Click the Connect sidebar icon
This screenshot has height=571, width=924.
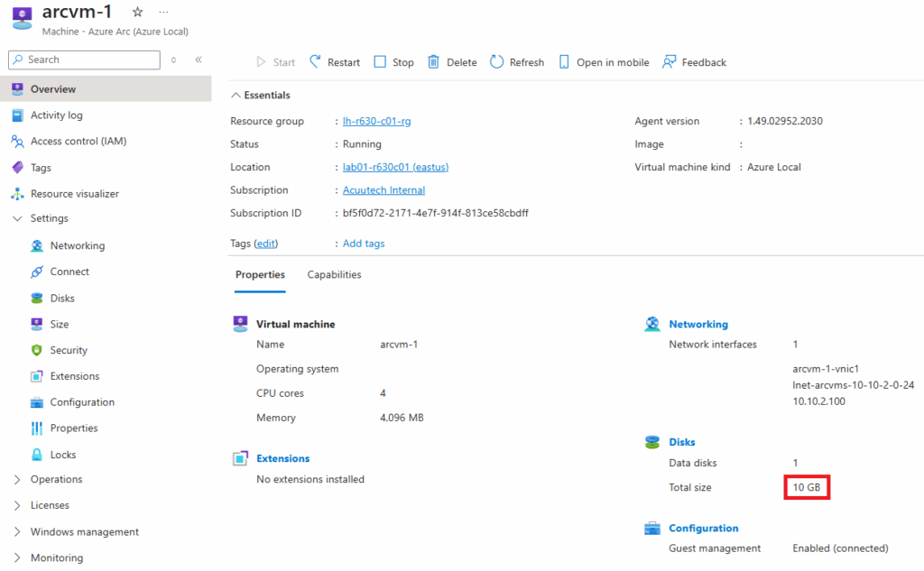tap(36, 272)
